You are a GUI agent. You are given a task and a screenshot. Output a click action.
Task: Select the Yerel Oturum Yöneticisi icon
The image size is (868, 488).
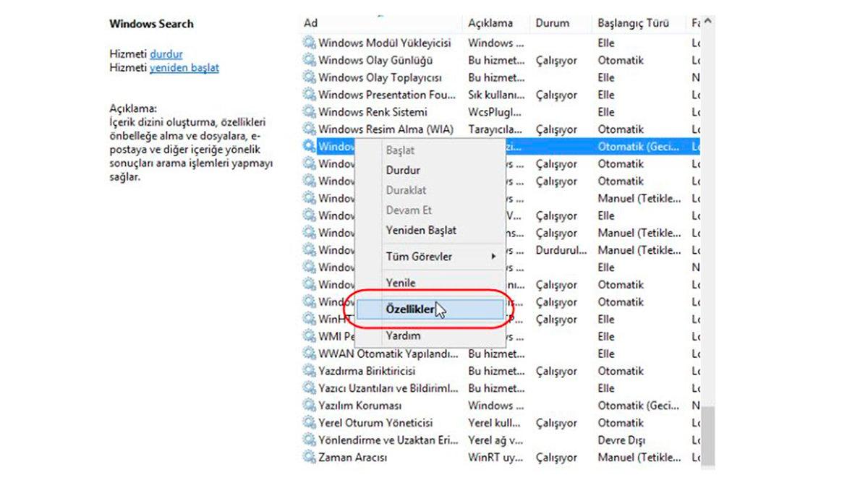tap(310, 423)
